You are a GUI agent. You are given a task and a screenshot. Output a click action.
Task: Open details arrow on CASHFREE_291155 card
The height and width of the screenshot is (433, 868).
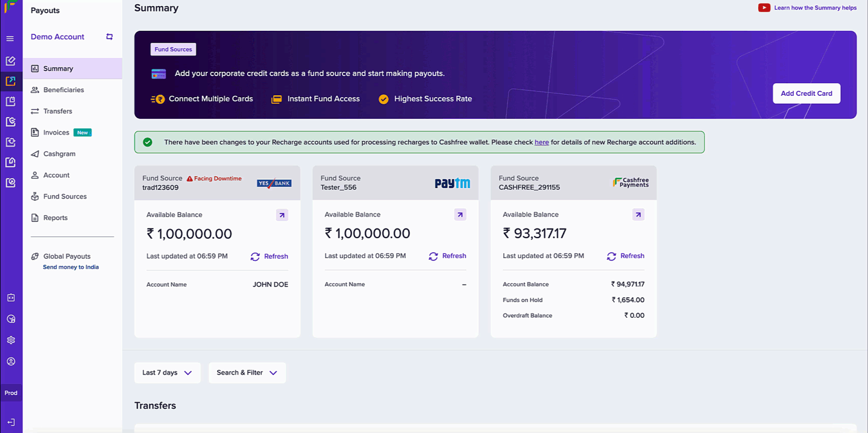638,215
